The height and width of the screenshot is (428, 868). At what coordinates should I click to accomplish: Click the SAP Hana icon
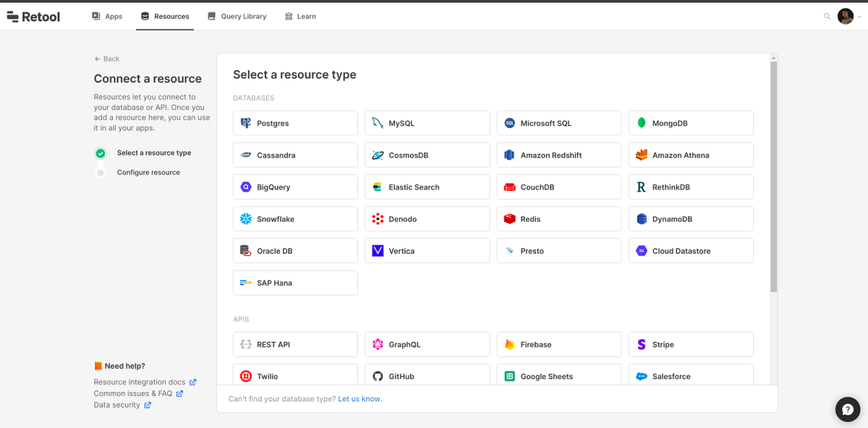coord(246,283)
